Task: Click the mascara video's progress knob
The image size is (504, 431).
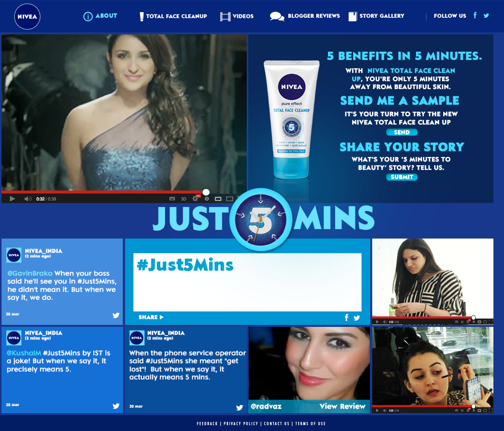Action: point(473,406)
